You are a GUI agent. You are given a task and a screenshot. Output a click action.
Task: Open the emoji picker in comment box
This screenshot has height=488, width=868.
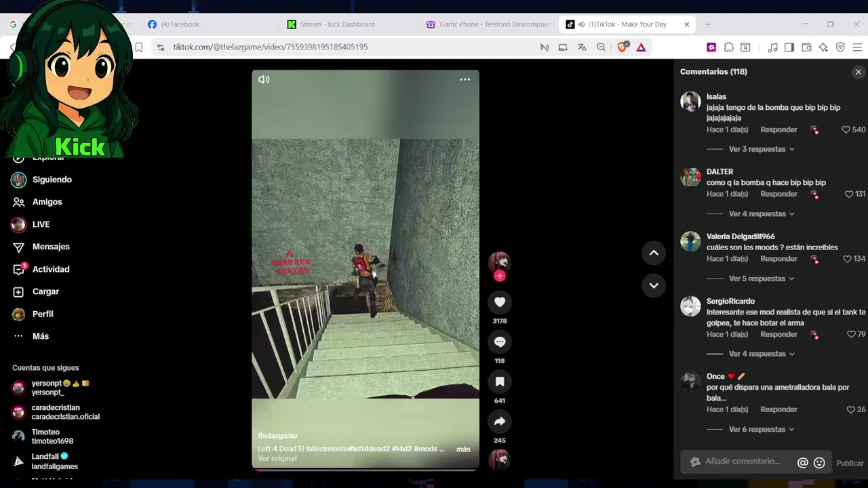point(819,463)
